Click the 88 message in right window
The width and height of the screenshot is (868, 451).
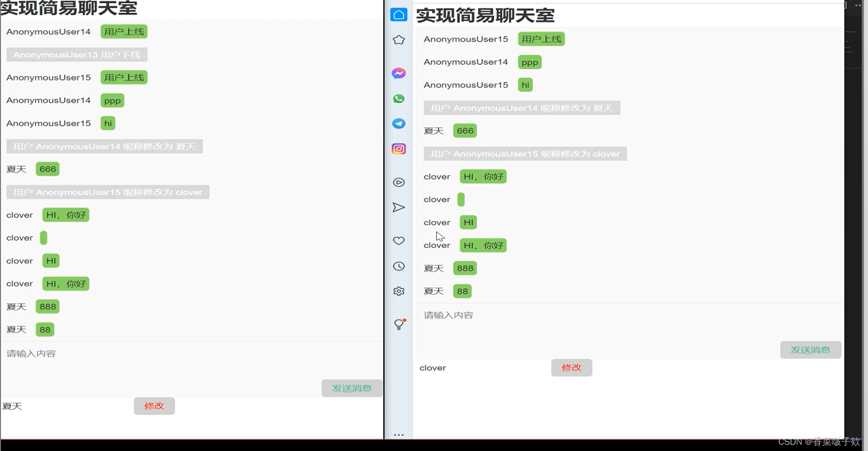coord(462,291)
